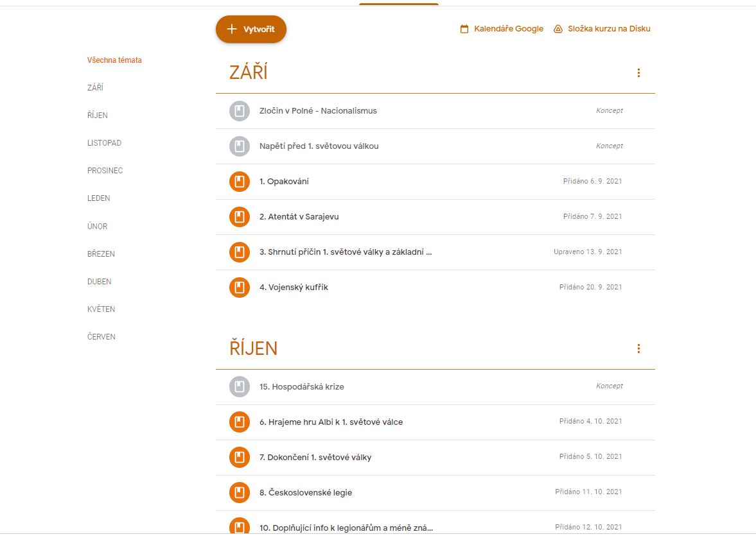Select PROSINEC in the sidebar
Screen dimensions: 756x559
point(105,171)
